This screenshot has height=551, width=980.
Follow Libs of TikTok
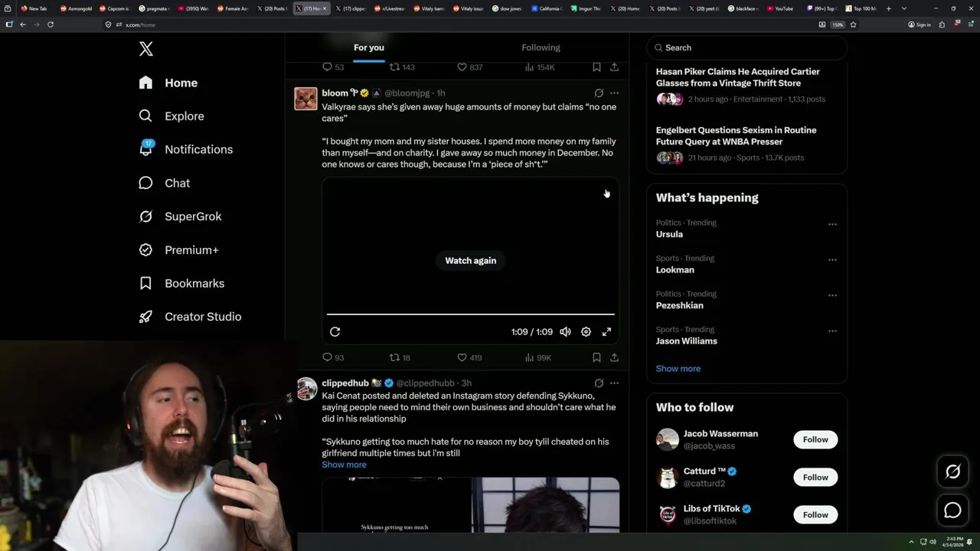[x=815, y=514]
